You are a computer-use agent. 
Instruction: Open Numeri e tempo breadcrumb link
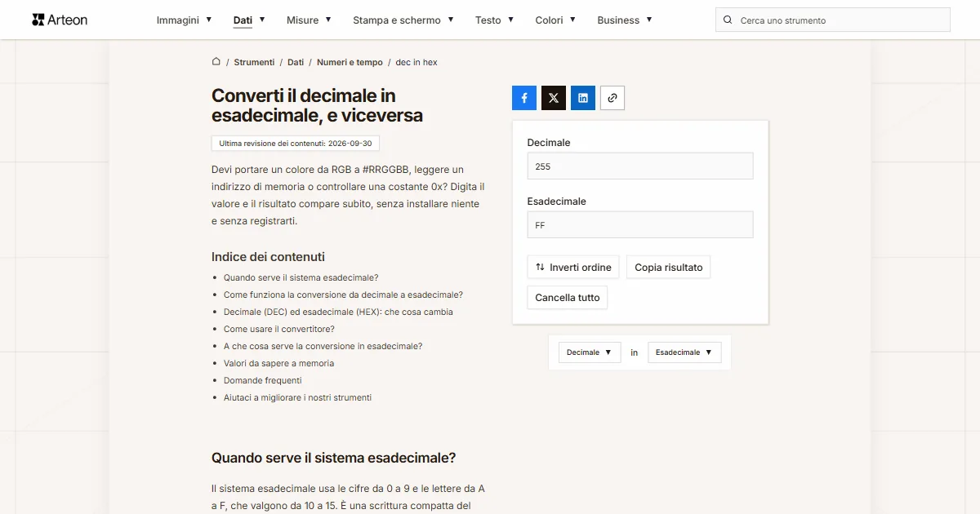click(x=350, y=62)
